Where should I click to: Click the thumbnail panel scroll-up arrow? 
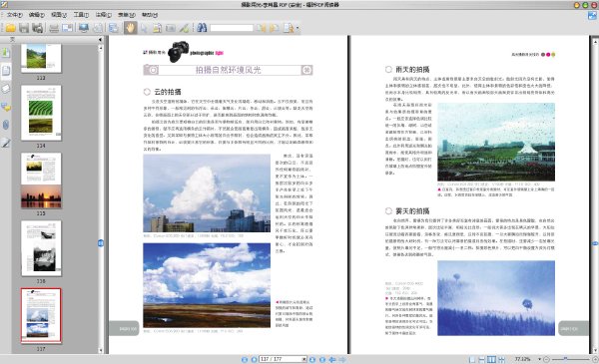[101, 48]
